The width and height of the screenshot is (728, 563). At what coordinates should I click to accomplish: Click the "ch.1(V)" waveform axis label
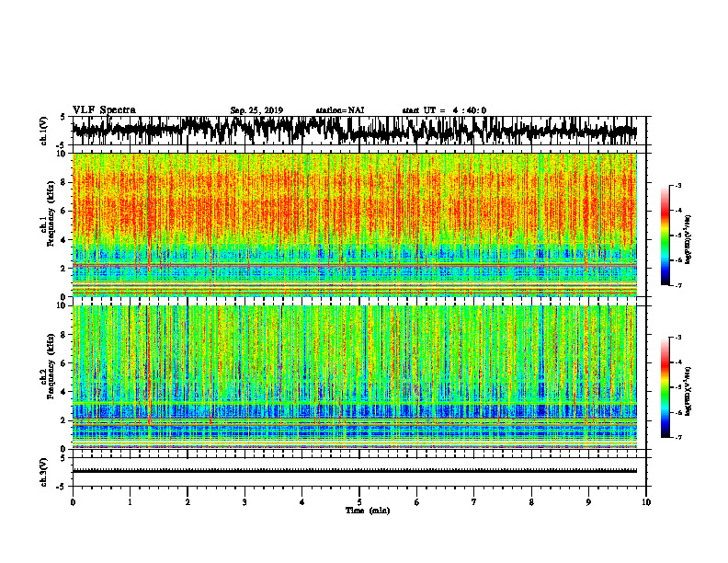coord(44,131)
